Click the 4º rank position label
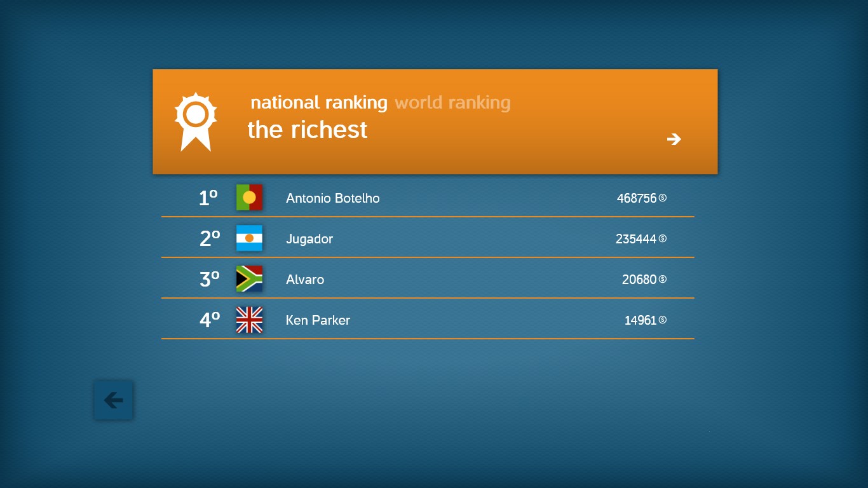Screen dimensions: 868x488 coord(209,320)
